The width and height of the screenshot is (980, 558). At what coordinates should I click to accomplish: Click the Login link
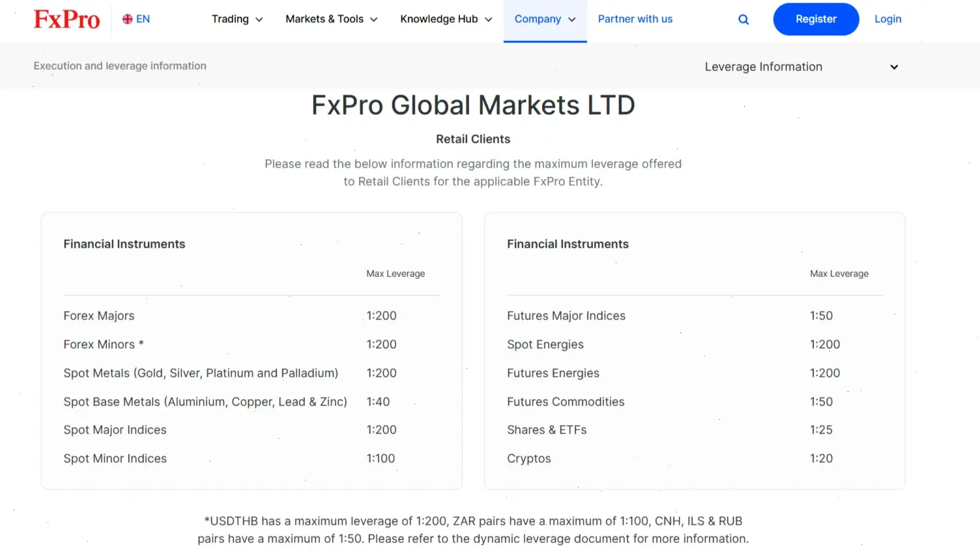(887, 19)
